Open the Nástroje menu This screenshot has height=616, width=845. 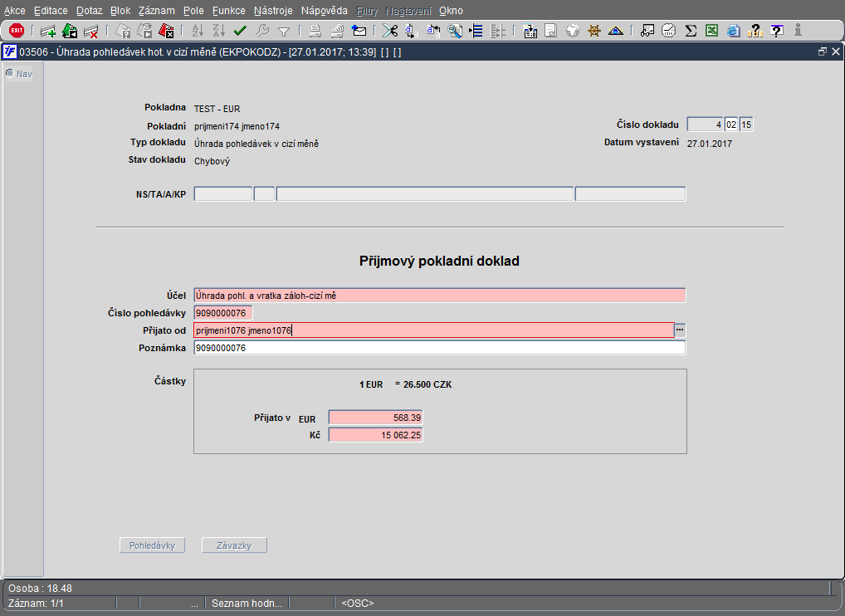point(273,11)
